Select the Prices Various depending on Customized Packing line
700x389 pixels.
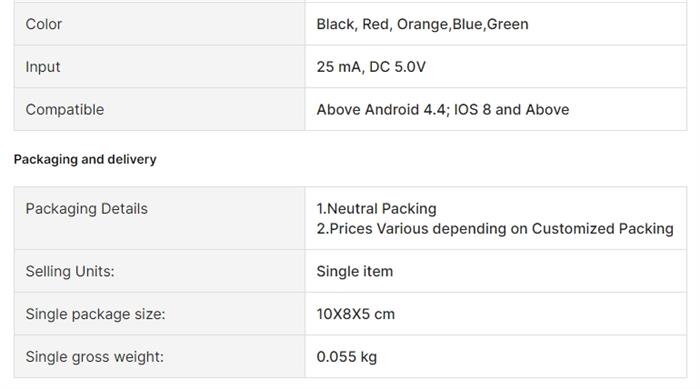495,229
